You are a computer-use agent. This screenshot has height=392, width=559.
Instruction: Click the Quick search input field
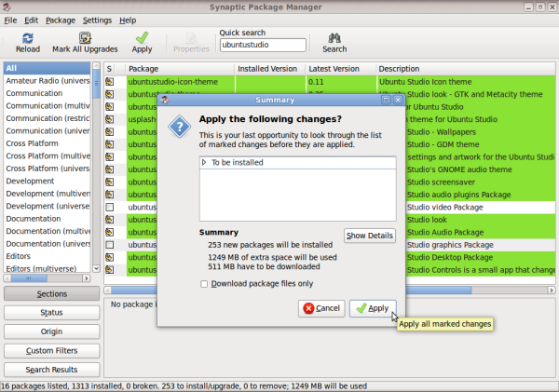(263, 45)
